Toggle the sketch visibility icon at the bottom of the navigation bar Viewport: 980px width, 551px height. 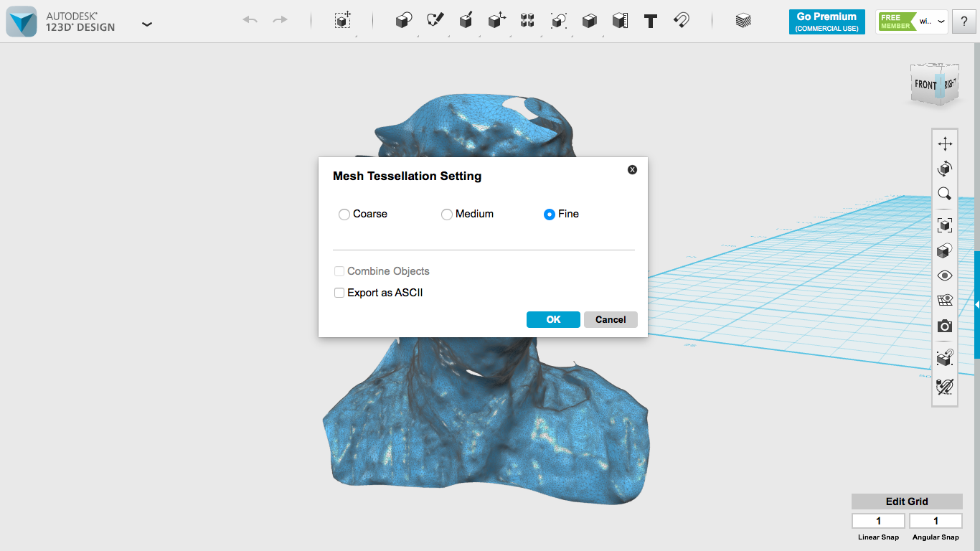(x=945, y=386)
